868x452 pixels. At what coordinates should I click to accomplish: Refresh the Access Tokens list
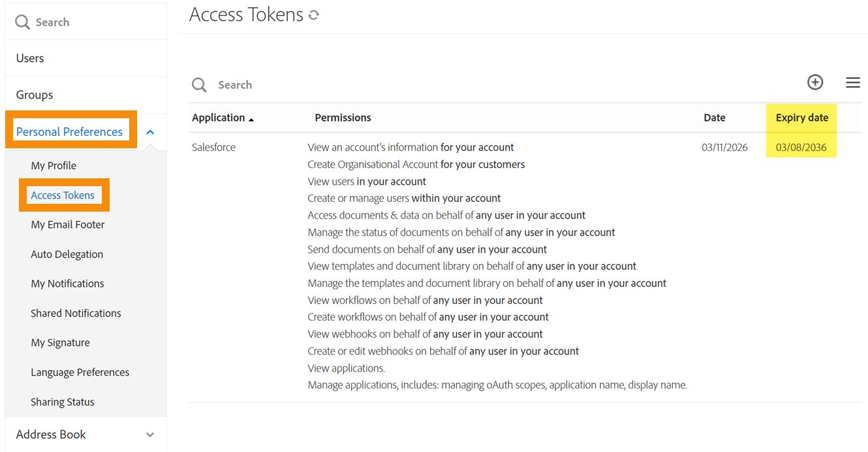pyautogui.click(x=313, y=14)
